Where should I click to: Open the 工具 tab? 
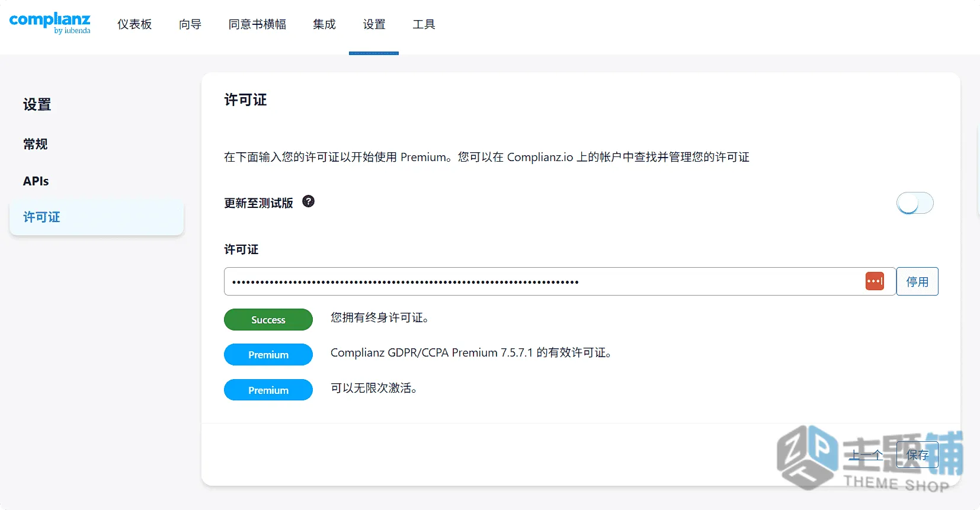click(424, 24)
